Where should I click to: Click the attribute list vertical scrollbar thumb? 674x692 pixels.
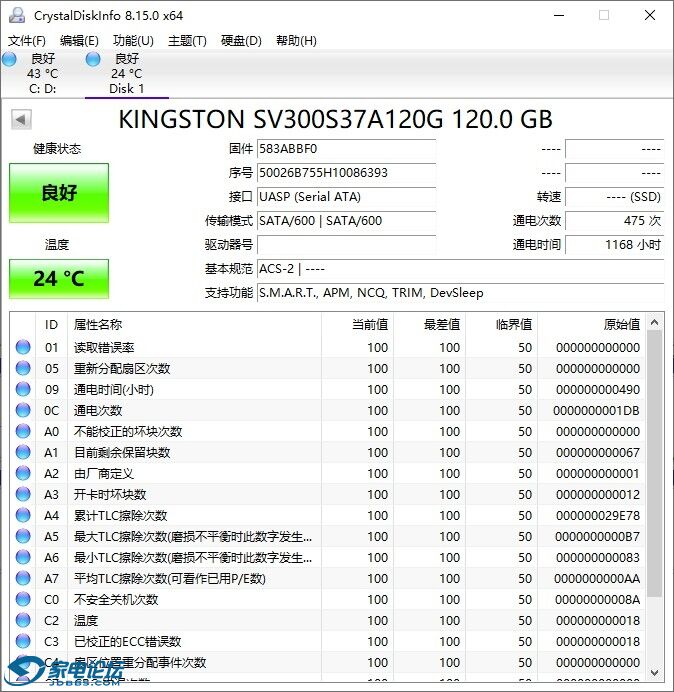655,463
